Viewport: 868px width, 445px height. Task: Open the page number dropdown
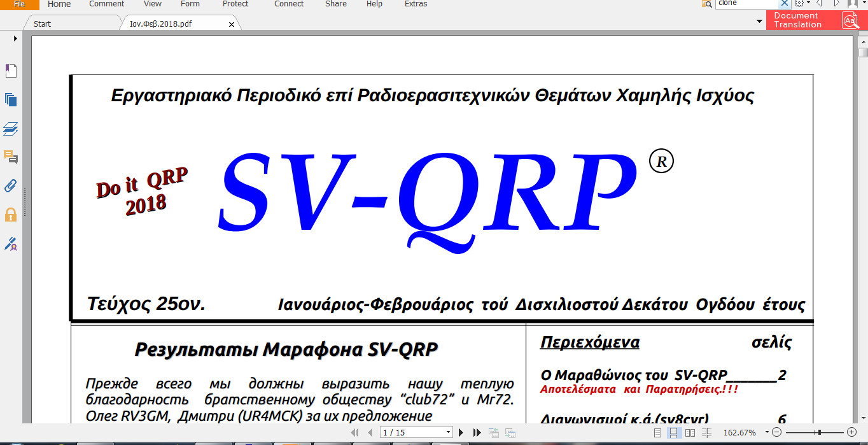click(x=449, y=432)
